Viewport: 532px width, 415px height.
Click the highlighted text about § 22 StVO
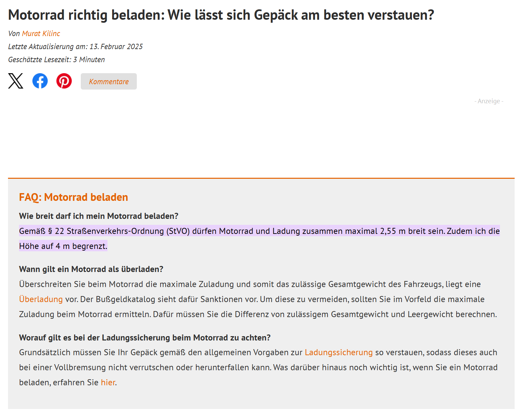(200, 231)
